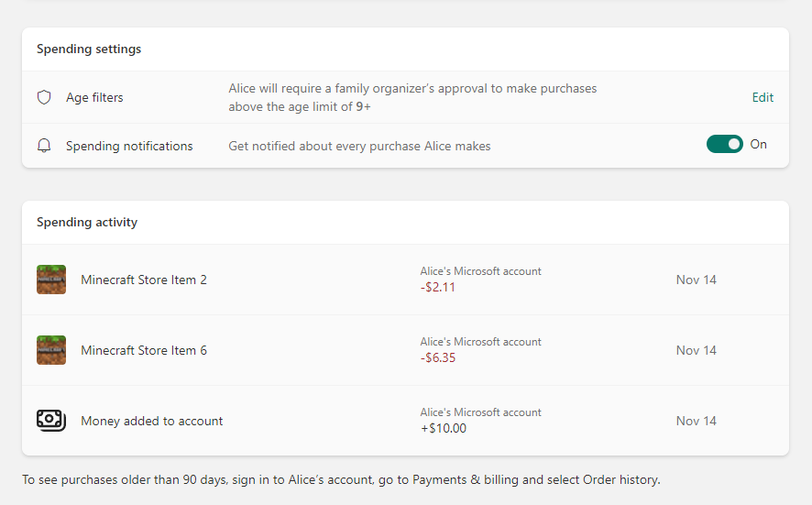Click the Minecraft Store Item 2 icon
This screenshot has height=505, width=812.
(x=51, y=280)
